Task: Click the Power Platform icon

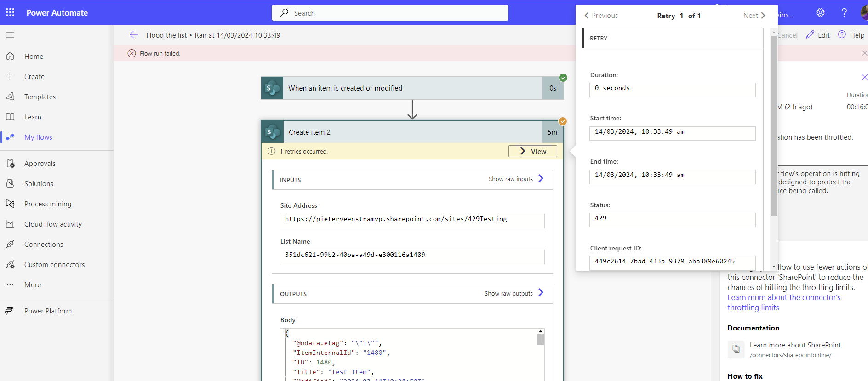Action: 9,311
